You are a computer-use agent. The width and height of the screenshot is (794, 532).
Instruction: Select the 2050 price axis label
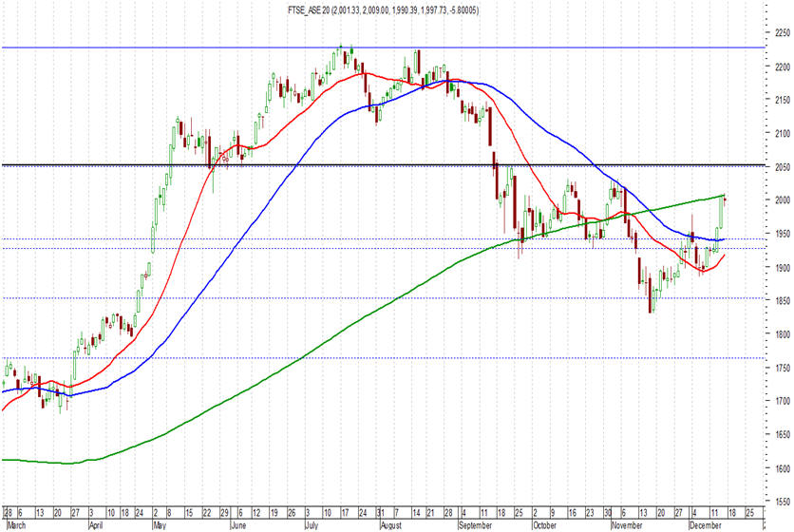782,167
